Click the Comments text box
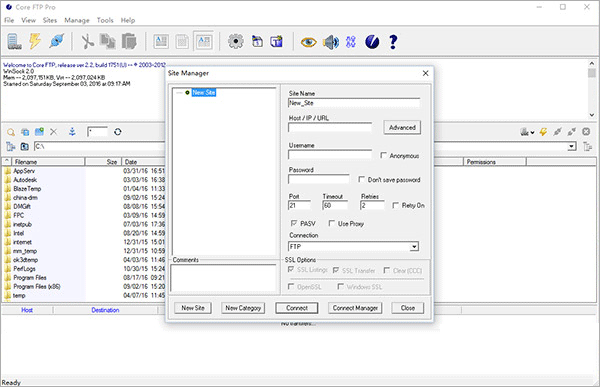Viewport: 600px width, 387px height. (x=223, y=278)
